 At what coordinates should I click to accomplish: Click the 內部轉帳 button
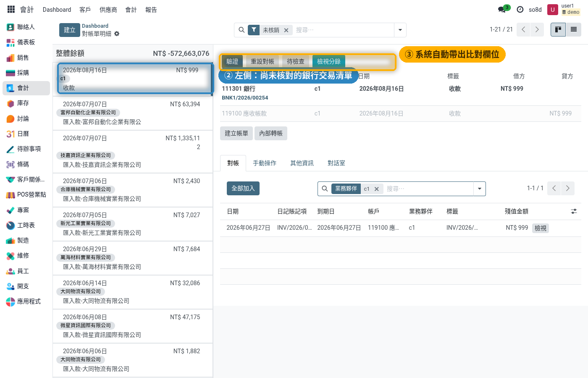coord(271,133)
